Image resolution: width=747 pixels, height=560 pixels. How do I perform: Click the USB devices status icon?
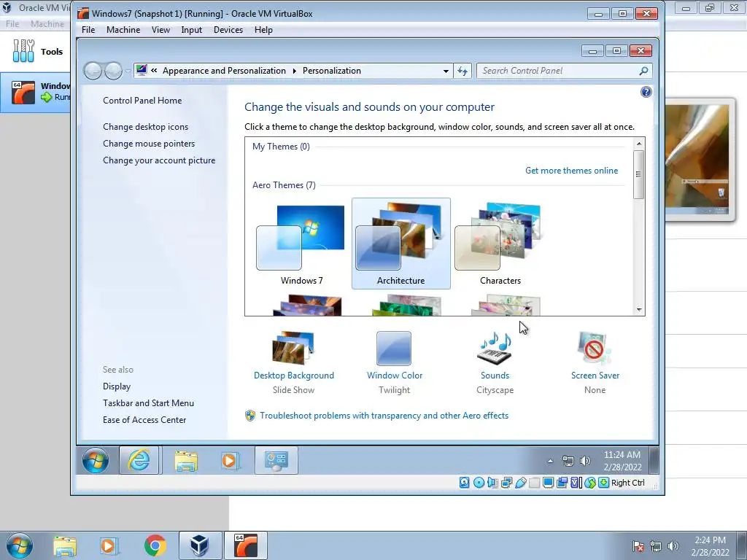[521, 483]
